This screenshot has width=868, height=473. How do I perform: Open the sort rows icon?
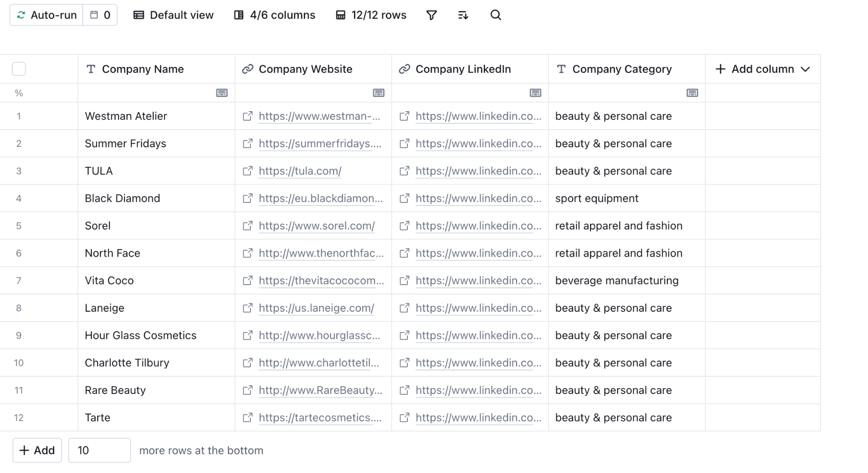point(463,15)
